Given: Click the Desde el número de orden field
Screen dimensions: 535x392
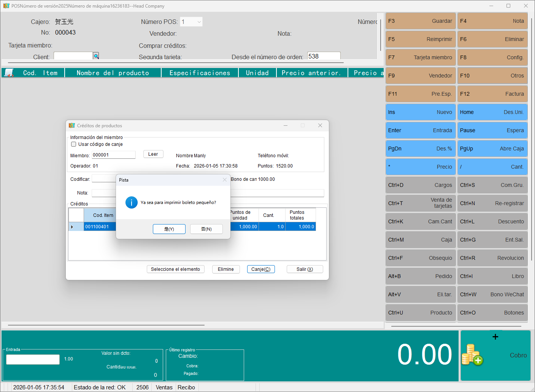Looking at the screenshot, I should coord(324,56).
